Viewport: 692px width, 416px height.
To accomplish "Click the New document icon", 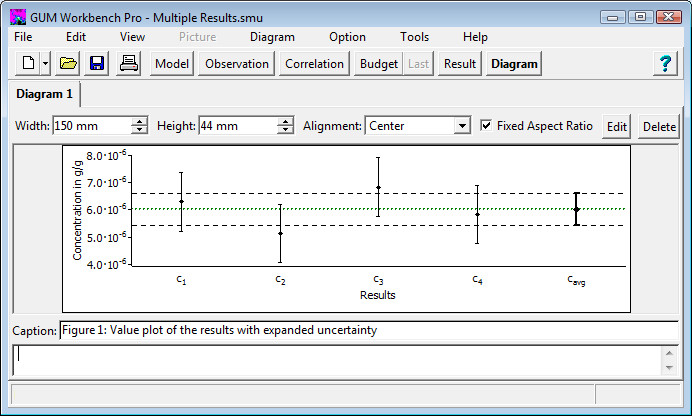I will click(28, 64).
